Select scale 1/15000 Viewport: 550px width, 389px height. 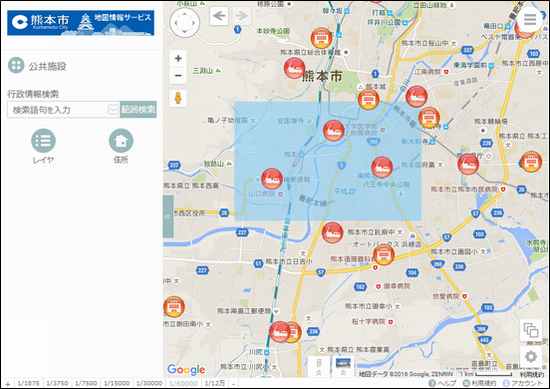[x=116, y=383]
